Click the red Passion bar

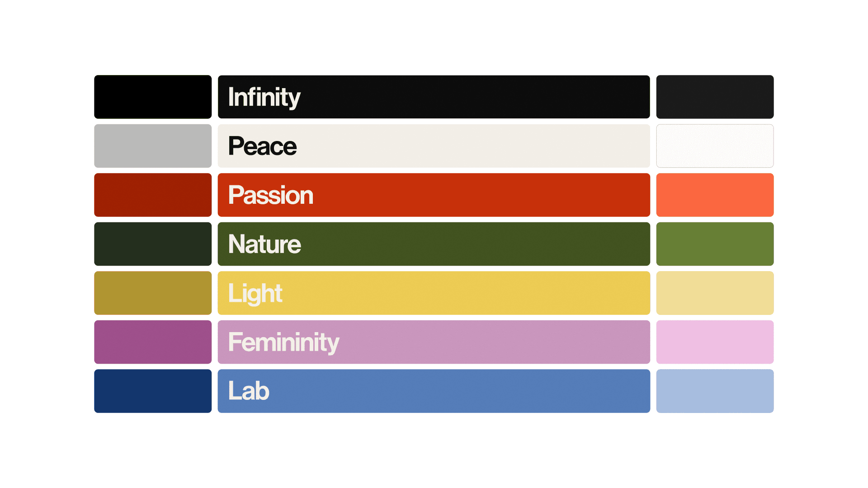434,195
